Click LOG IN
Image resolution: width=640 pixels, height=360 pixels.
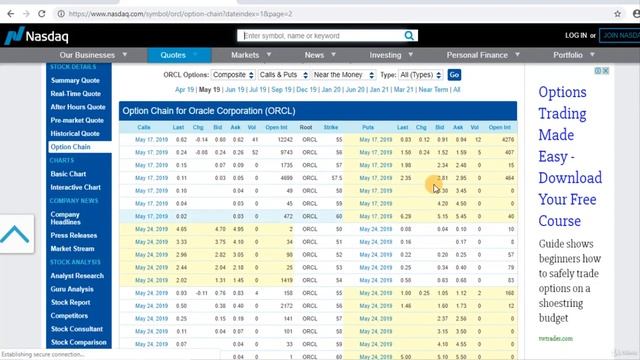pyautogui.click(x=576, y=36)
